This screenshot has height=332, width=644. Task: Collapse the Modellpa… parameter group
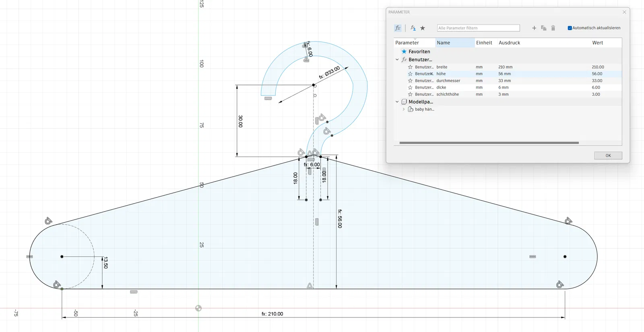coord(397,102)
